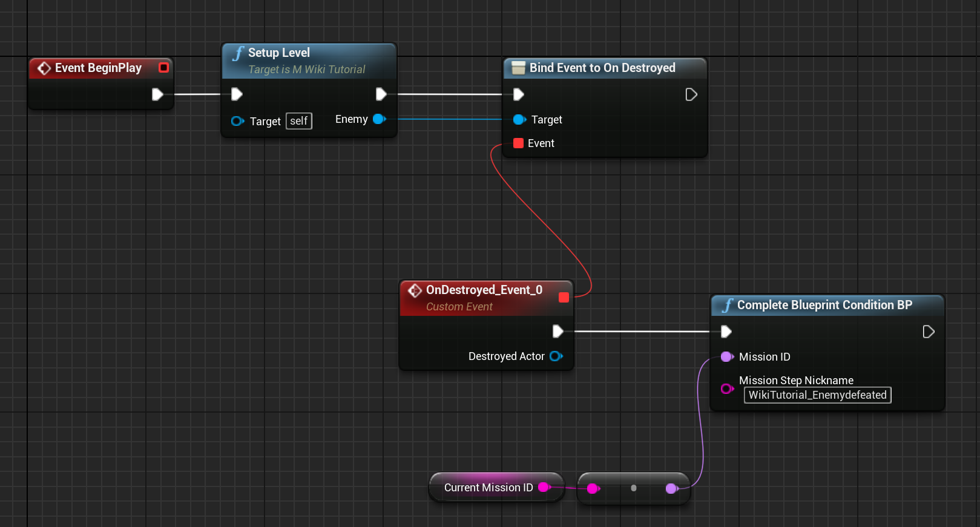The image size is (980, 527).
Task: Click the 'Mission Step Nickname' label
Action: pyautogui.click(x=796, y=381)
